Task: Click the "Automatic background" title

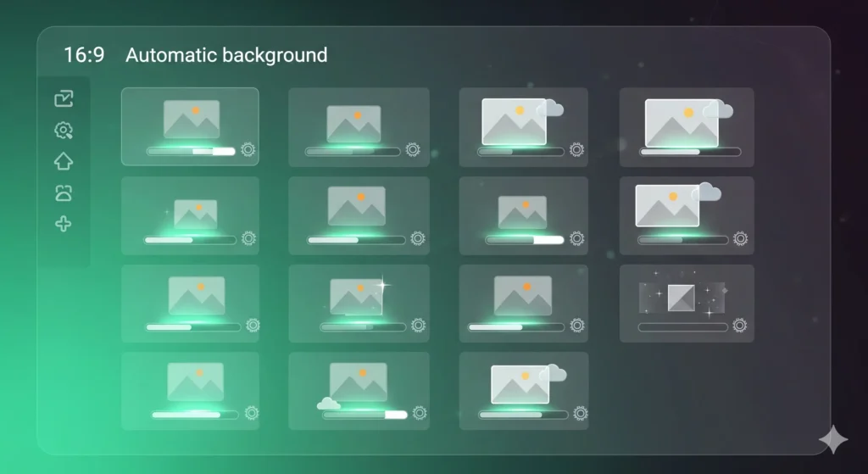Action: click(226, 56)
